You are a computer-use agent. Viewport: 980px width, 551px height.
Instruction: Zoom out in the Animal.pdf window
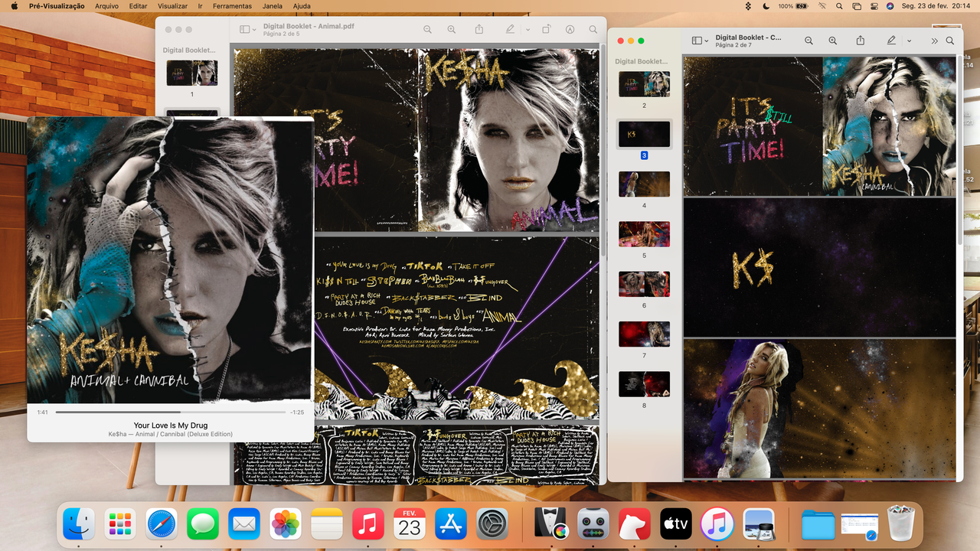pos(427,29)
